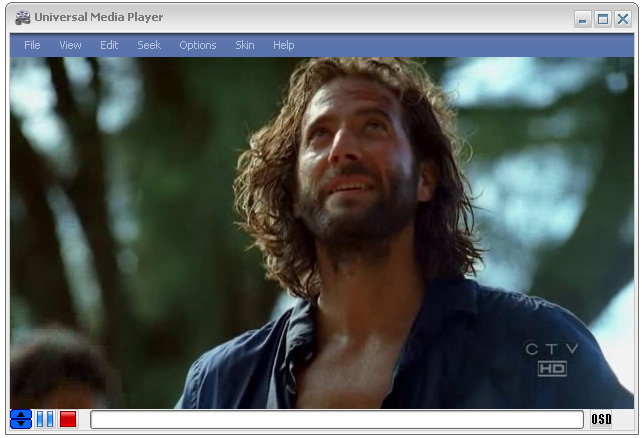Toggle the OSD display button
The width and height of the screenshot is (642, 438).
pos(601,419)
